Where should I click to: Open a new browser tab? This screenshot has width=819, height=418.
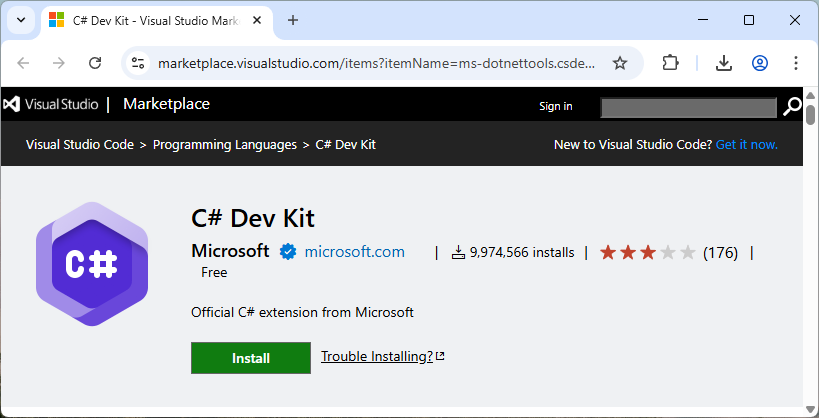(293, 20)
